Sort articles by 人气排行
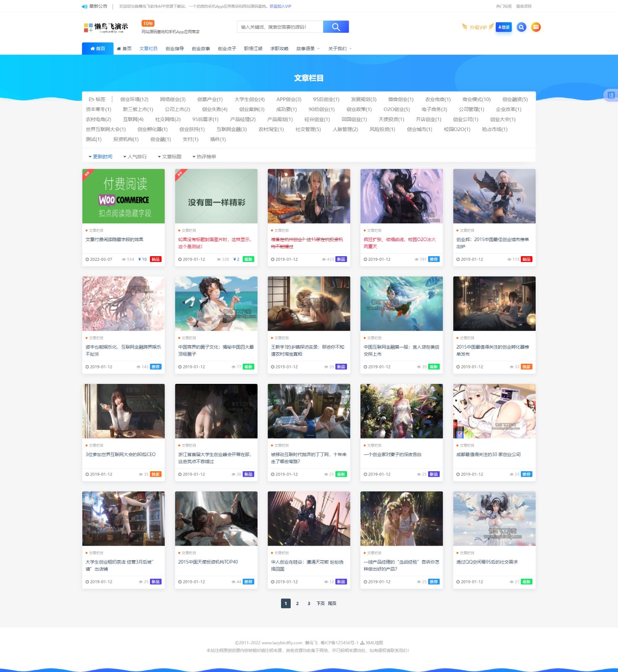The height and width of the screenshot is (672, 618). tap(135, 157)
